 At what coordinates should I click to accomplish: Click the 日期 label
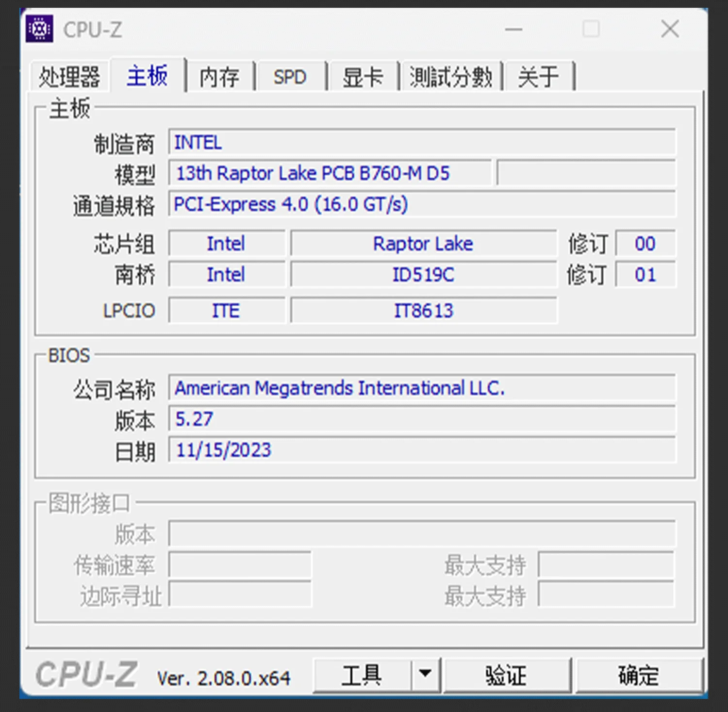click(x=135, y=452)
